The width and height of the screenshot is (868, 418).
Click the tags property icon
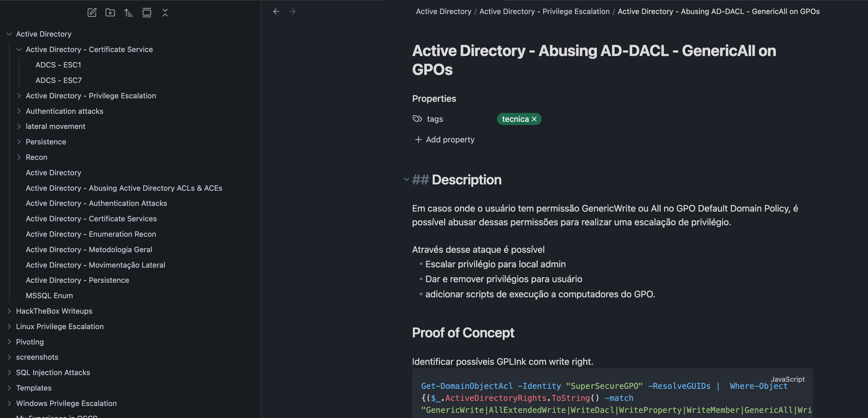(x=417, y=119)
